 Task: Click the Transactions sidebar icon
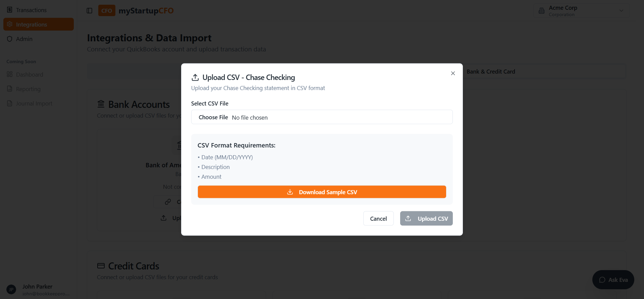tap(10, 10)
